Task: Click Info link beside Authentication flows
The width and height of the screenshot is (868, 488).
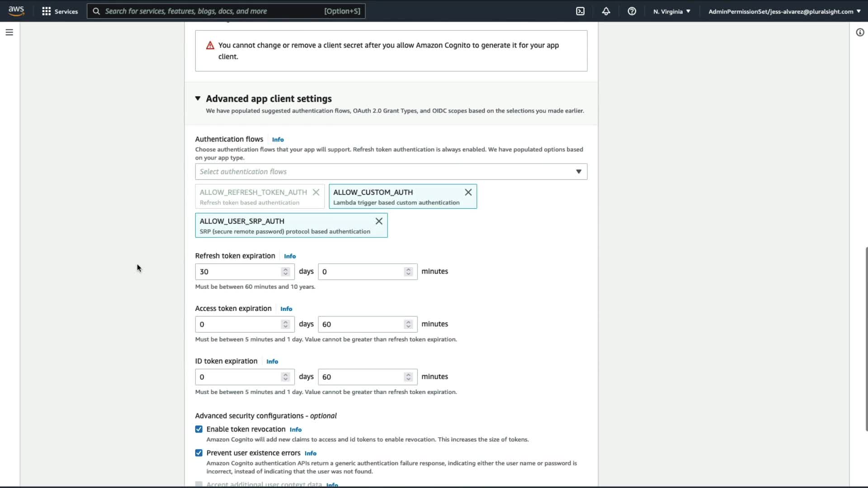Action: point(278,140)
